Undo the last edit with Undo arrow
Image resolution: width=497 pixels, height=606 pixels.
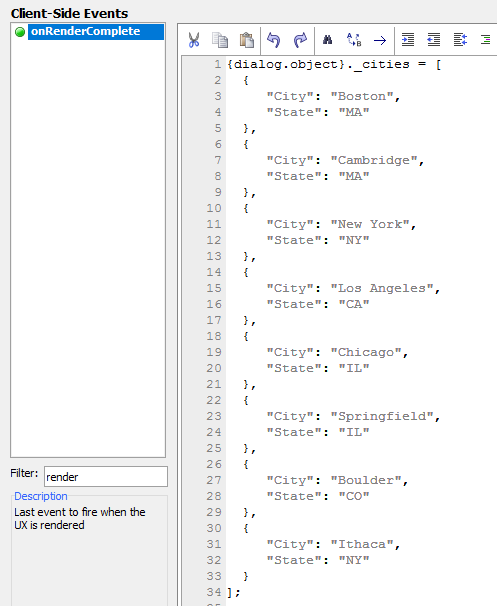pyautogui.click(x=274, y=40)
